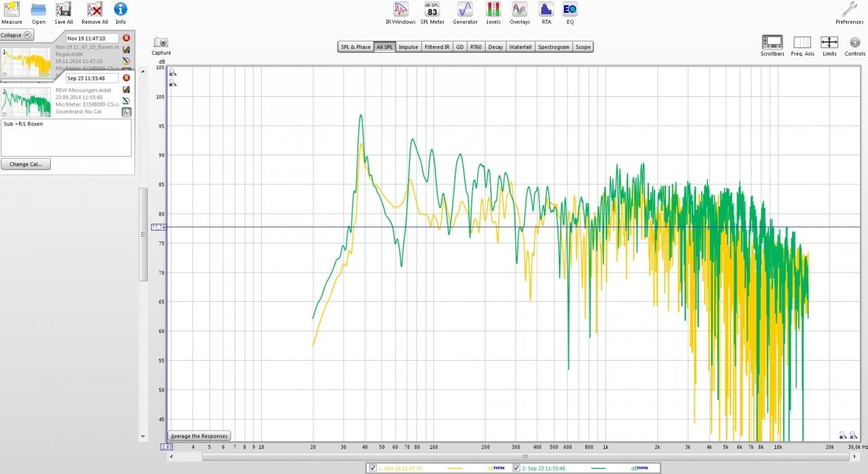Click the Sub +R/L Boxen notes box

[66, 138]
